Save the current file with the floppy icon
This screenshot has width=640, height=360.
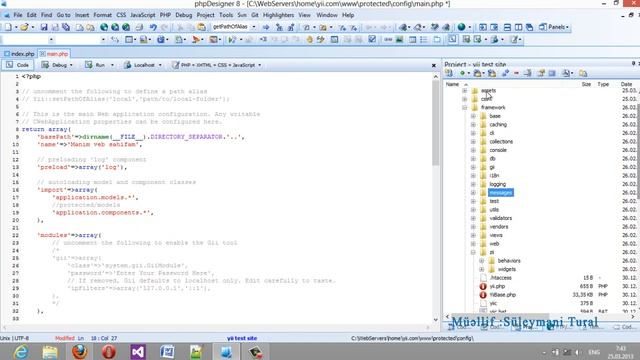[44, 27]
